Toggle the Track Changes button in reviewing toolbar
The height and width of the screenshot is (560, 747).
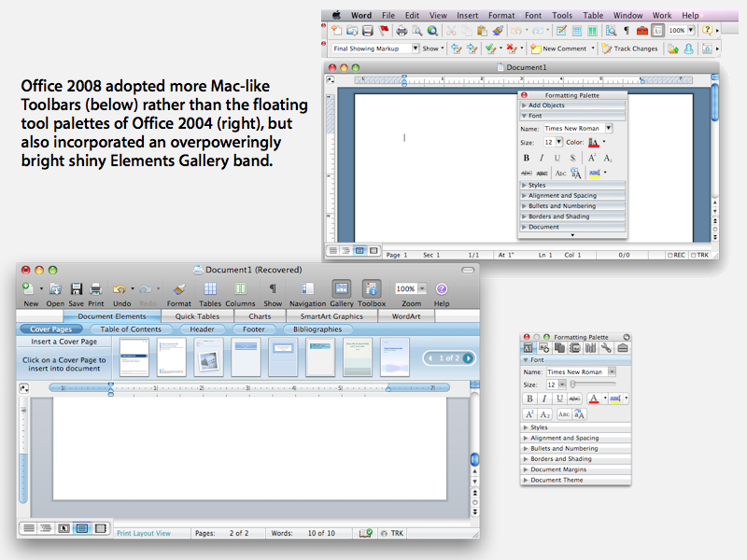click(x=629, y=49)
